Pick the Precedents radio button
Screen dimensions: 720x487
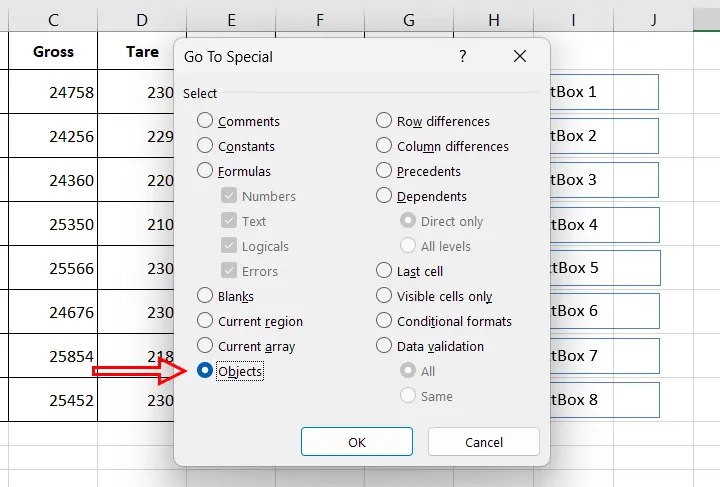384,171
